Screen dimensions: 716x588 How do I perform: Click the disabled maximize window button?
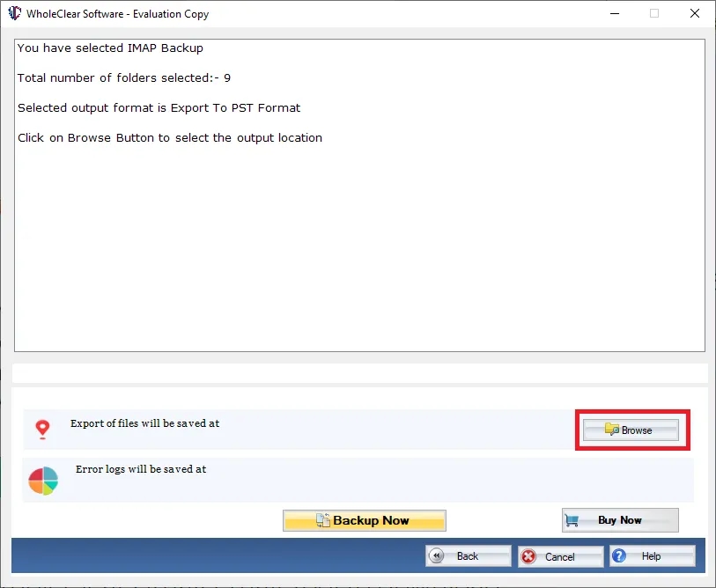pyautogui.click(x=654, y=14)
